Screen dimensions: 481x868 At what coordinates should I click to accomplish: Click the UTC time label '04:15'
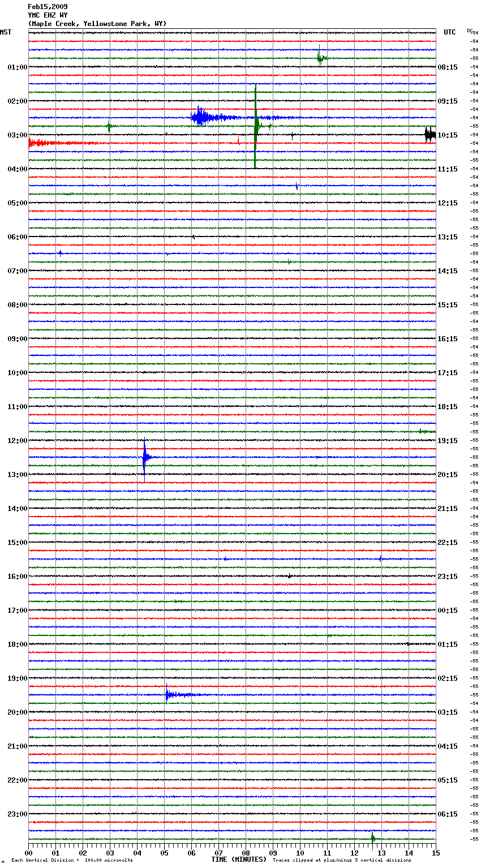coord(448,746)
